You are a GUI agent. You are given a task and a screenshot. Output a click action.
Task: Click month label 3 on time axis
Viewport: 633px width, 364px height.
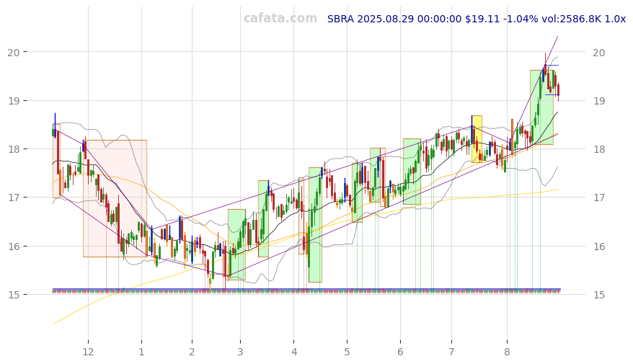click(x=240, y=352)
